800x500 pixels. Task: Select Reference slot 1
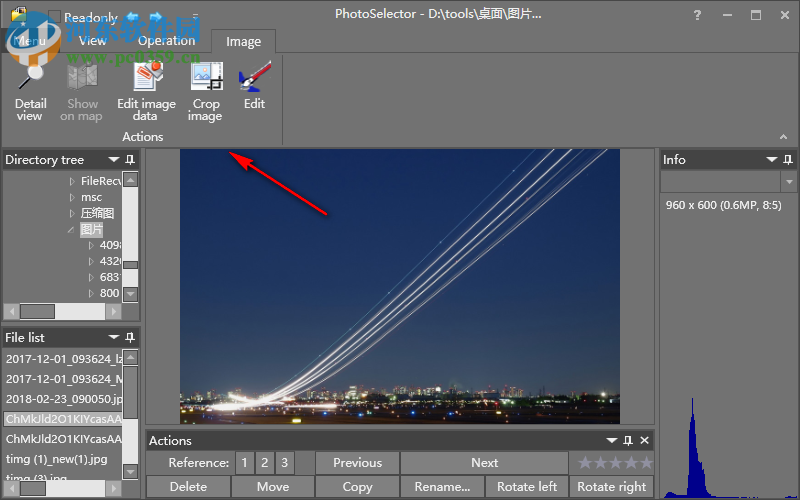click(244, 463)
